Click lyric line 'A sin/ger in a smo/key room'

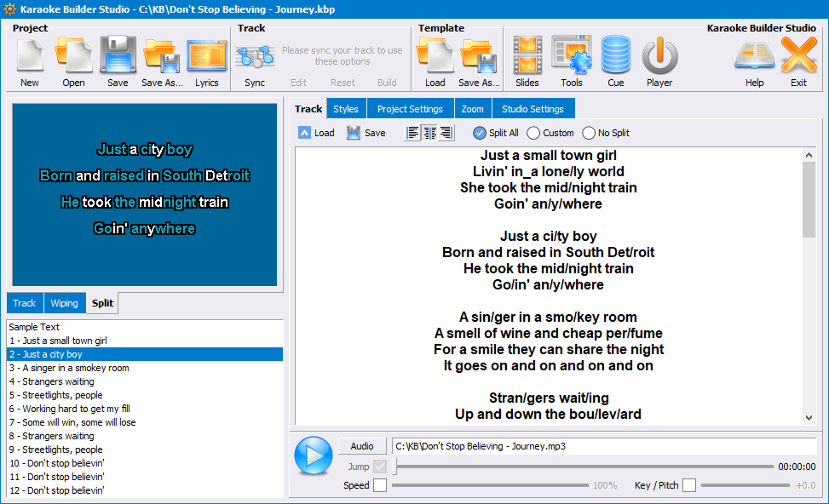[x=548, y=317]
